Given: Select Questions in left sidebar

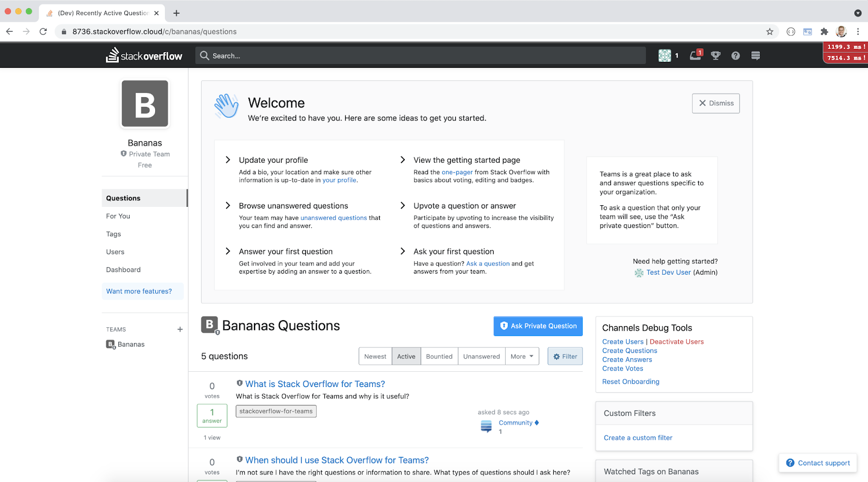Looking at the screenshot, I should [x=144, y=198].
